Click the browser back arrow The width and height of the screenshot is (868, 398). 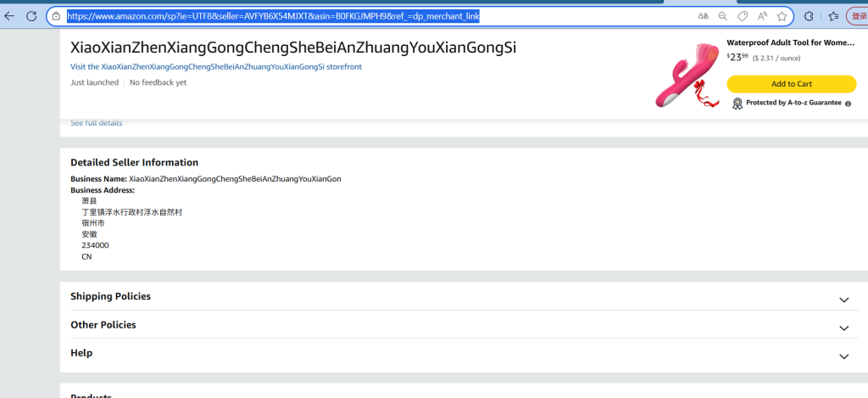point(9,16)
